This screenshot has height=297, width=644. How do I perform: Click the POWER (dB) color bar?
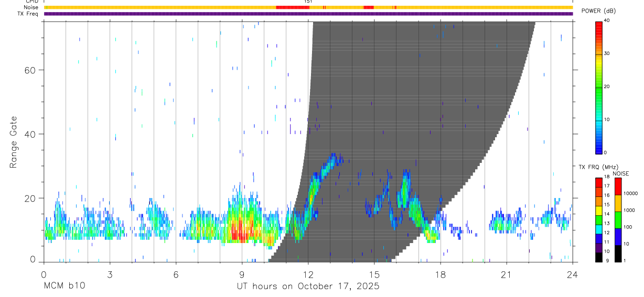click(599, 87)
